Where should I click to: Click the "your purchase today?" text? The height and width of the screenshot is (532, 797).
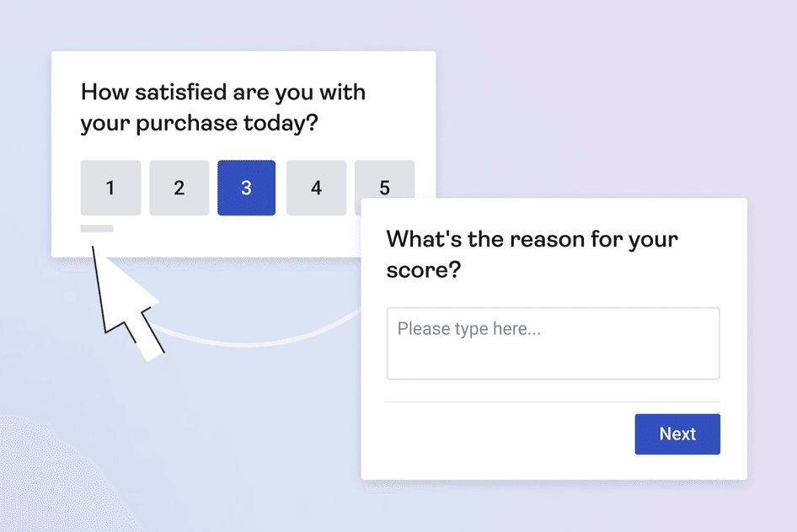(199, 123)
